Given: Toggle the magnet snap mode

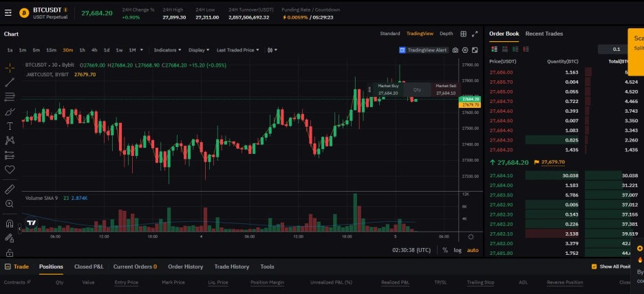Looking at the screenshot, I should (10, 223).
